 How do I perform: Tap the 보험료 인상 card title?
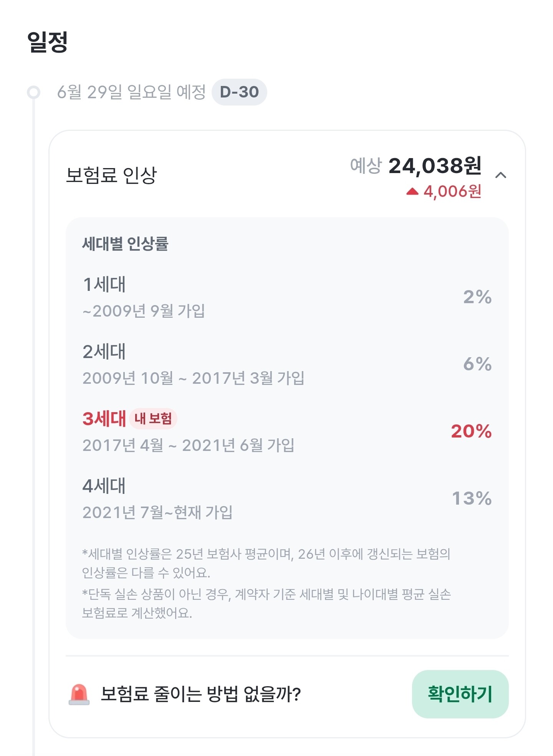point(111,175)
